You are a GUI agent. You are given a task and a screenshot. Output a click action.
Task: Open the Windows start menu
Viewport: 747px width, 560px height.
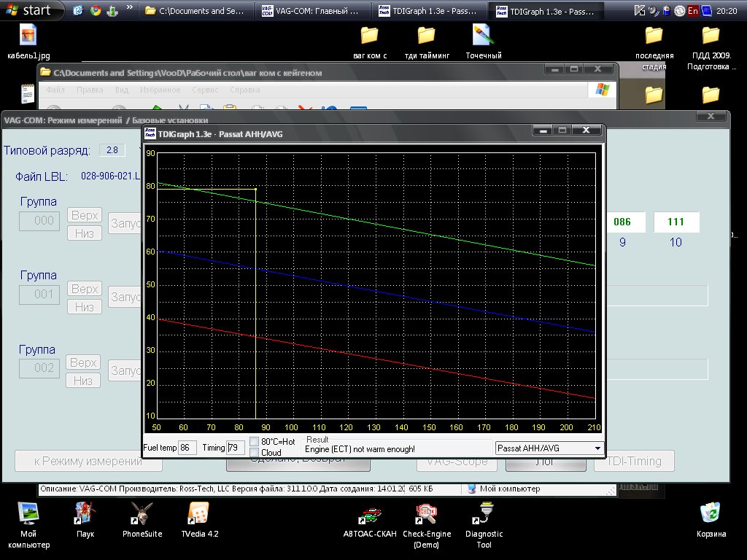(31, 10)
